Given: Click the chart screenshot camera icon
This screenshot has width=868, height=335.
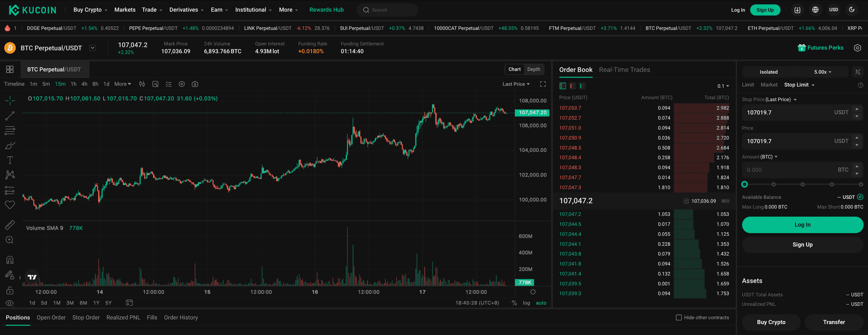Looking at the screenshot, I should [x=195, y=84].
